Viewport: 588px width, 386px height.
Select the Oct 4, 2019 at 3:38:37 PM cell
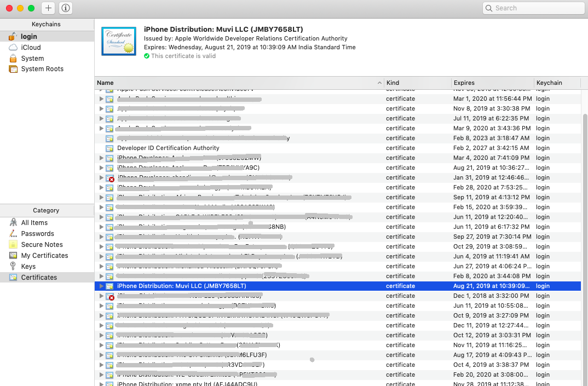click(491, 365)
